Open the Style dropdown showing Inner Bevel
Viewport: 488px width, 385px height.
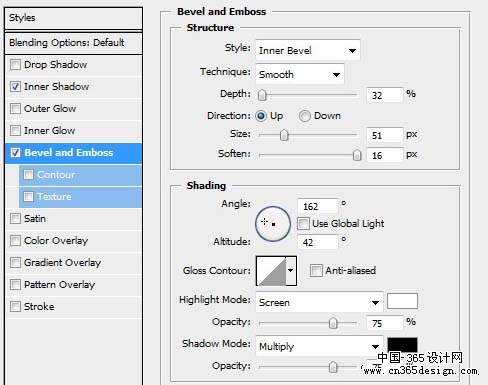pos(308,50)
